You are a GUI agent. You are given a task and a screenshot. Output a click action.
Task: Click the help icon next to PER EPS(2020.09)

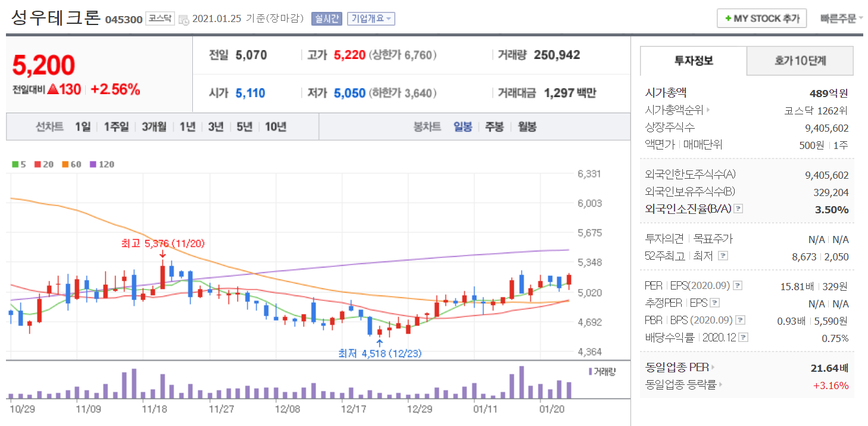pyautogui.click(x=737, y=286)
